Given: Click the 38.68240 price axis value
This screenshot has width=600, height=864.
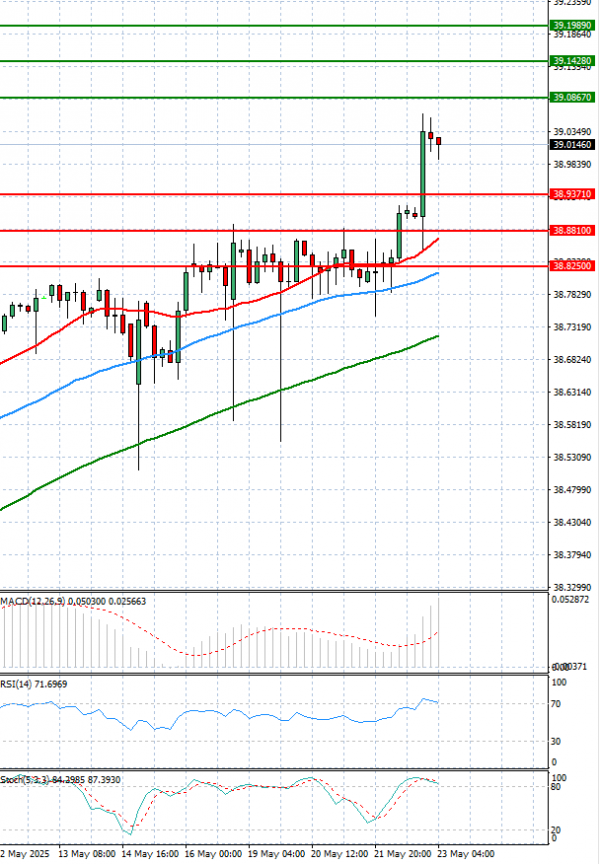Looking at the screenshot, I should click(572, 360).
